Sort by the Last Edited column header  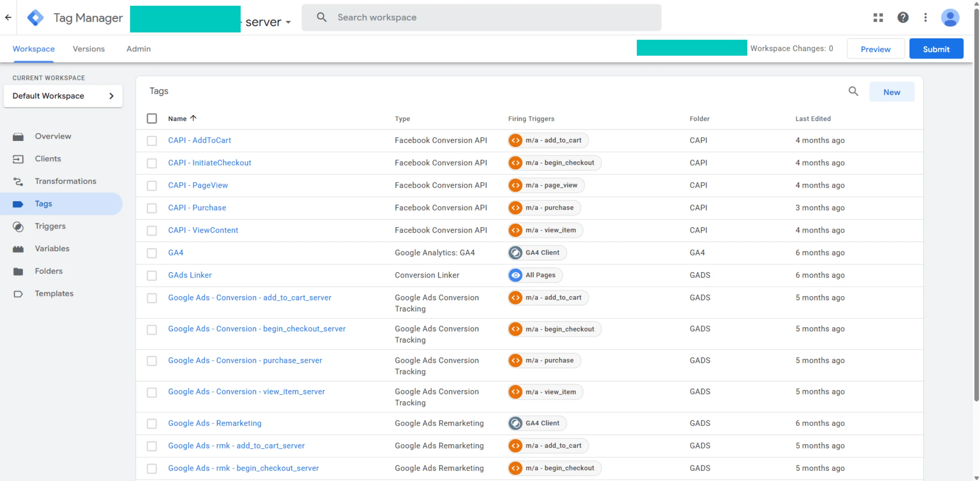point(813,119)
